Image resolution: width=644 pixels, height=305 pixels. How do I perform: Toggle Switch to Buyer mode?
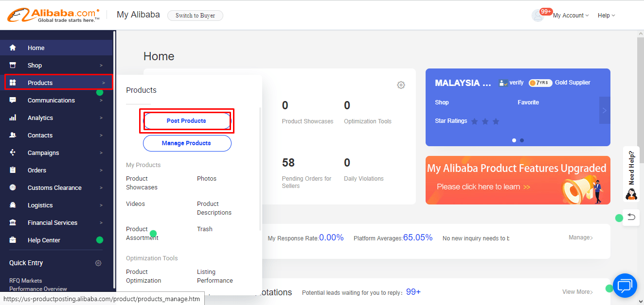[x=195, y=16]
